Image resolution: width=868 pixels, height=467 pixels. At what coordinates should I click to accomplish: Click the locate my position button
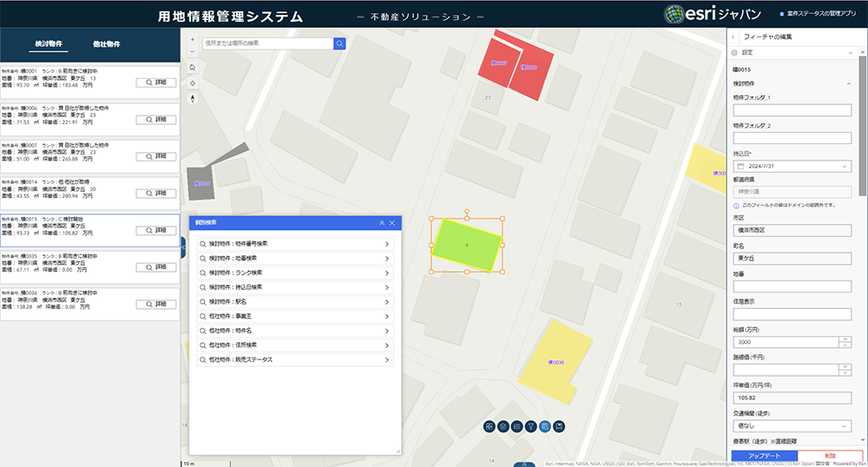192,83
